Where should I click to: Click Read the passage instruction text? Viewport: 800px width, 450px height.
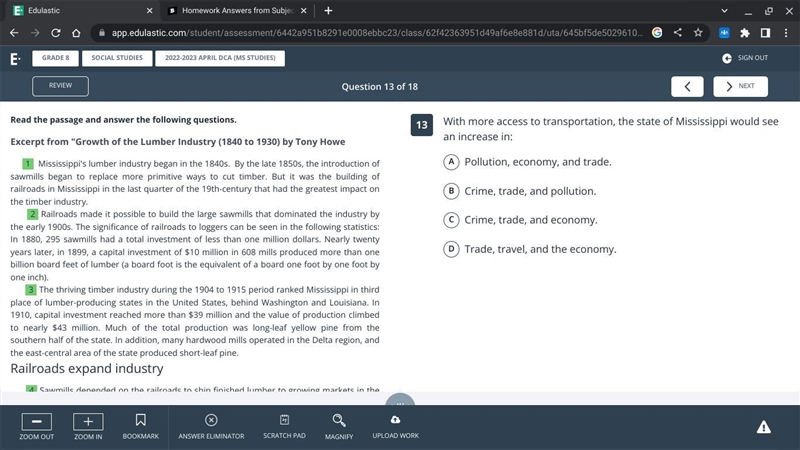pyautogui.click(x=123, y=120)
